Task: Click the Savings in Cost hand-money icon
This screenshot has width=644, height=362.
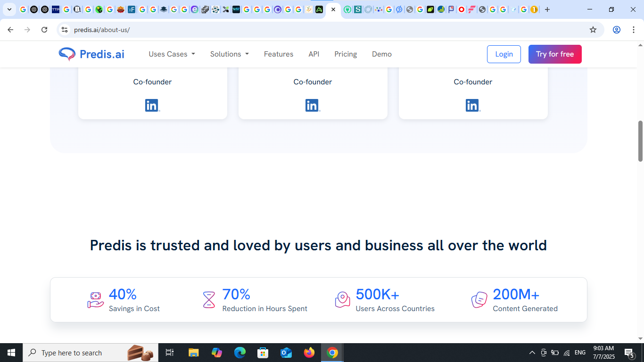Action: 96,300
